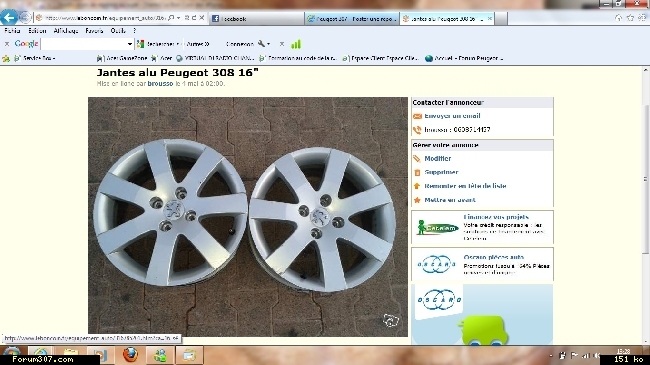Click the Mettre en avant star icon

pyautogui.click(x=417, y=200)
